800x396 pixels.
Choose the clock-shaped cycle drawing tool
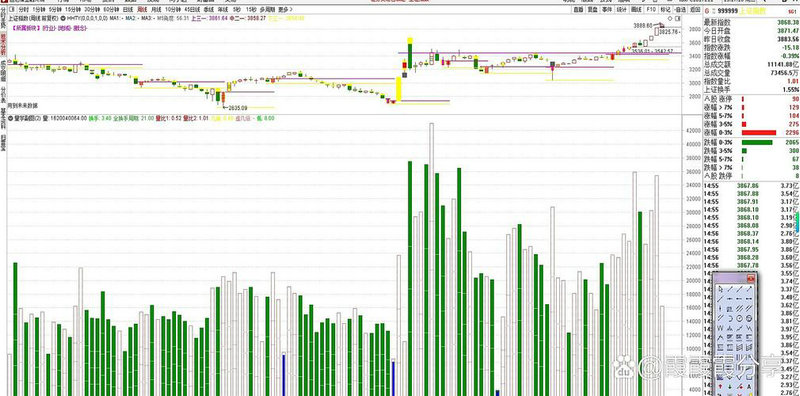(739, 318)
